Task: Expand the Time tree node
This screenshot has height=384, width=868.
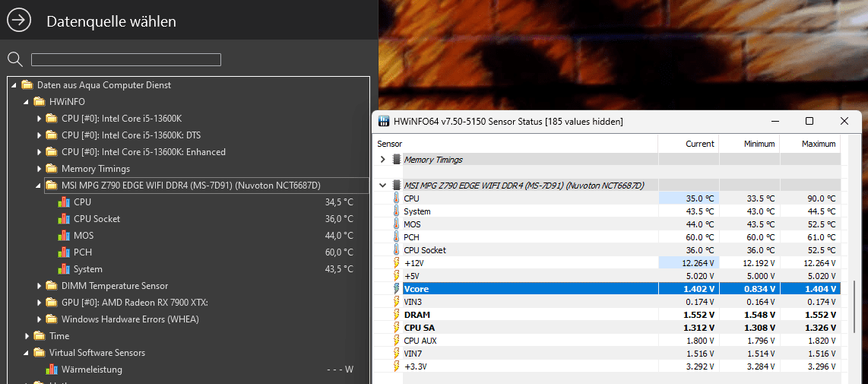Action: tap(27, 336)
